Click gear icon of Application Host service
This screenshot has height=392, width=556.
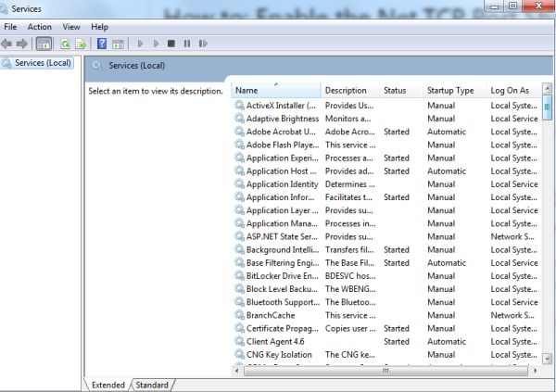(240, 171)
